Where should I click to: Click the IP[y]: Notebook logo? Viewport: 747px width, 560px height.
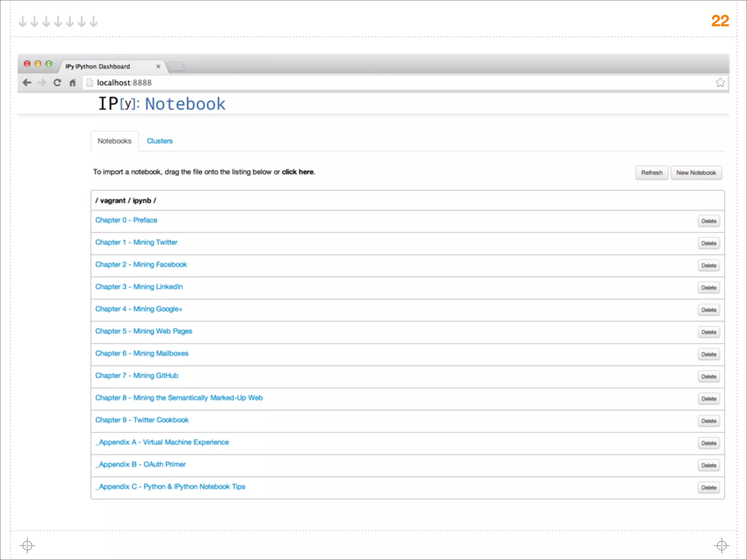click(x=162, y=104)
